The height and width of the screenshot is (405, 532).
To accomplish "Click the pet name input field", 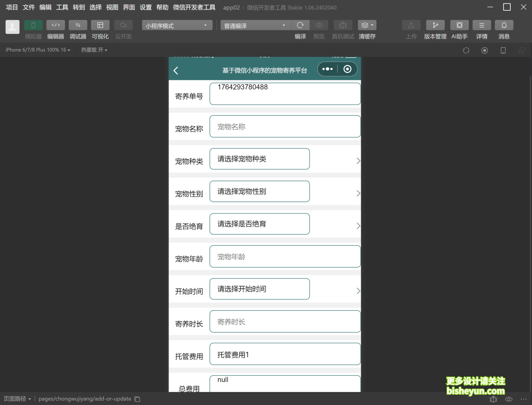I will [285, 127].
